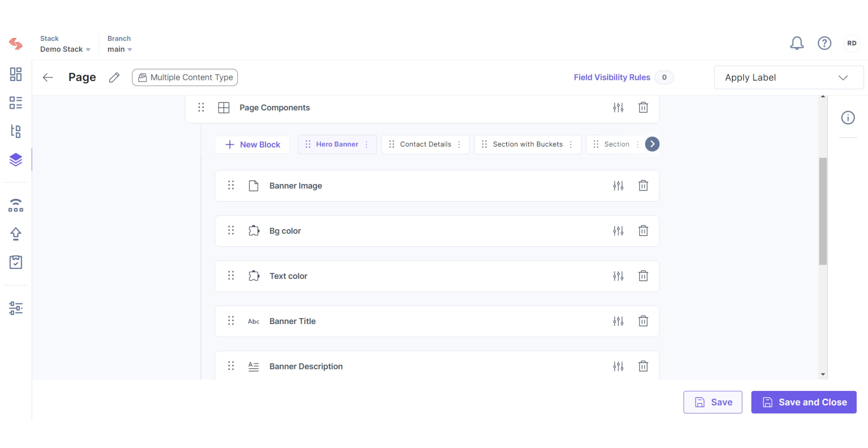This screenshot has width=868, height=448.
Task: Open the Content Models stack icon
Action: coord(15,159)
